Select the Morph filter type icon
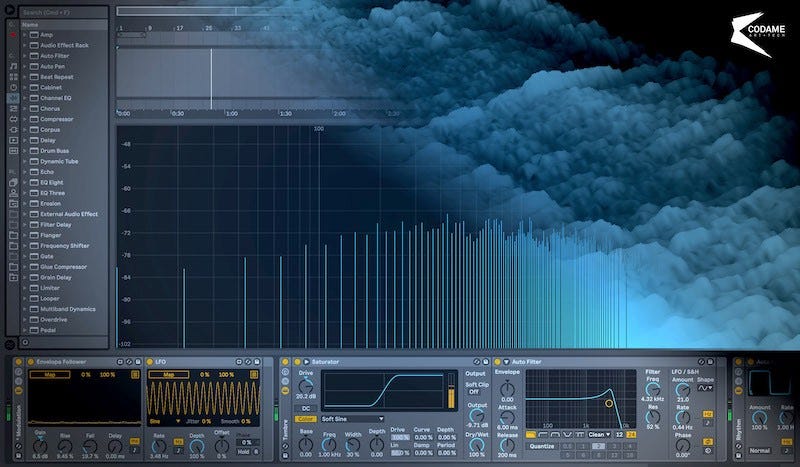Viewport: 800px width, 467px height. 580,434
